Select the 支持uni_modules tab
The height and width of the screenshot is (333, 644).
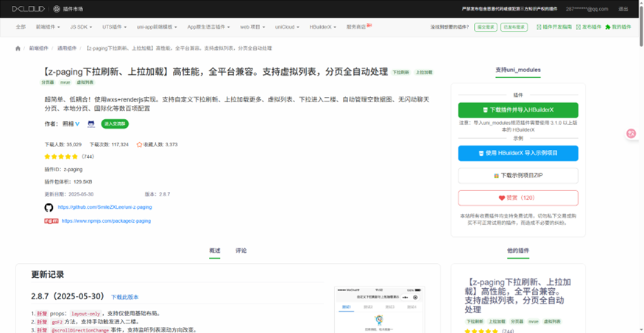click(x=518, y=70)
